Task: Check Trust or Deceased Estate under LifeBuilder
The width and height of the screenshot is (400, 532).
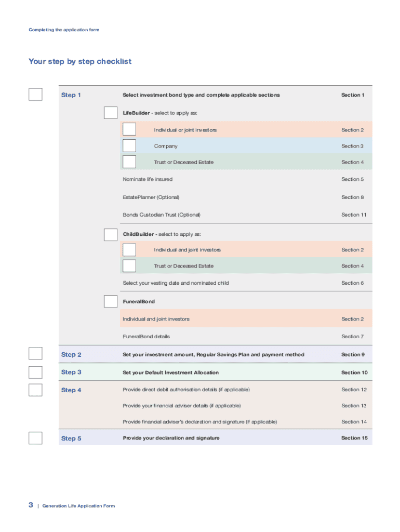Action: click(129, 162)
